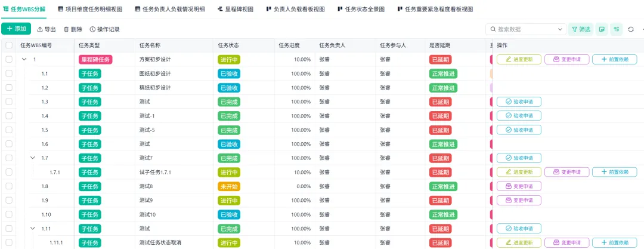Open the 任务负责人负载情况明细 tab
The width and height of the screenshot is (644, 249).
[x=170, y=9]
